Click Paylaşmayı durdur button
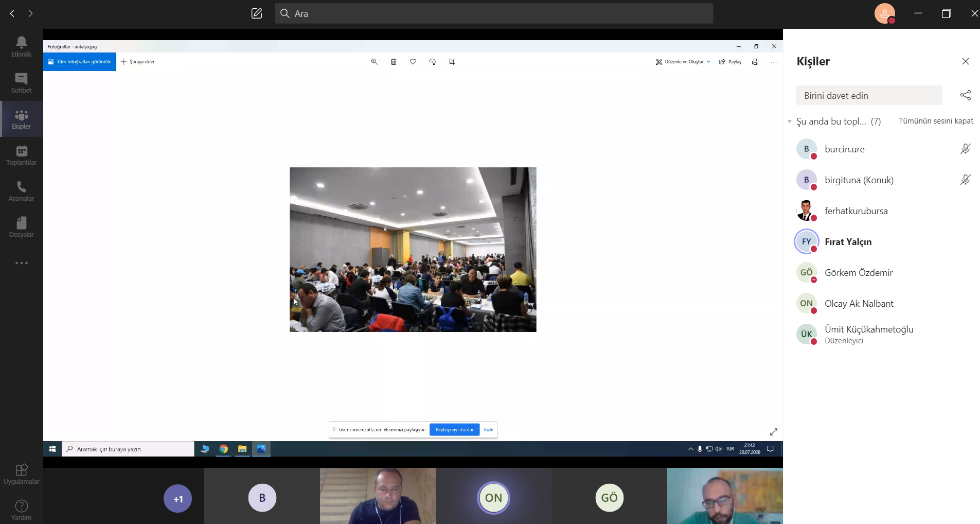The height and width of the screenshot is (524, 980). pyautogui.click(x=455, y=429)
